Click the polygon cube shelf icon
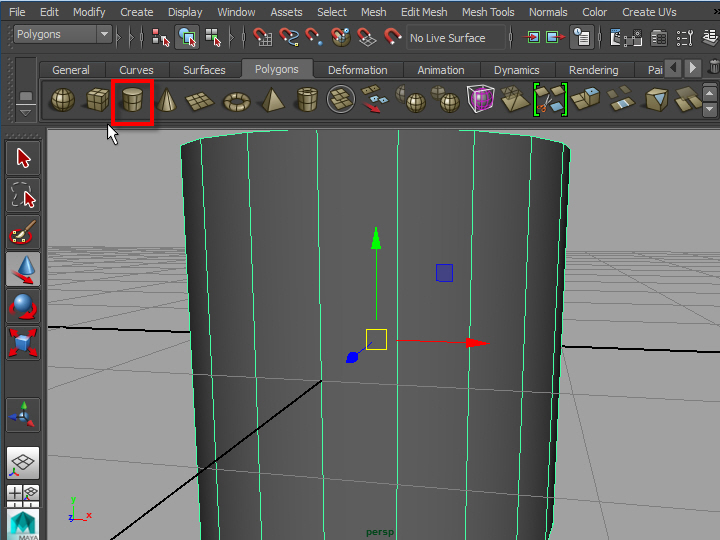 tap(97, 101)
